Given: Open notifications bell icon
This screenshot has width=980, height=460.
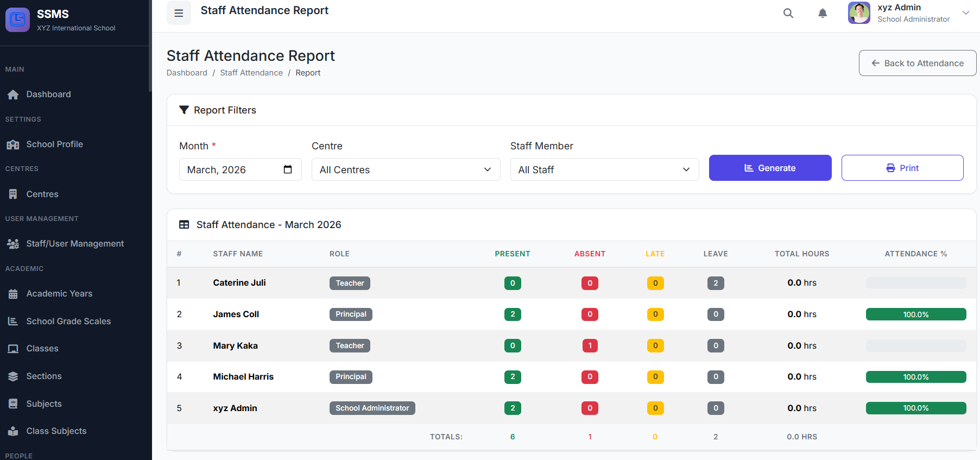Looking at the screenshot, I should click(x=823, y=13).
